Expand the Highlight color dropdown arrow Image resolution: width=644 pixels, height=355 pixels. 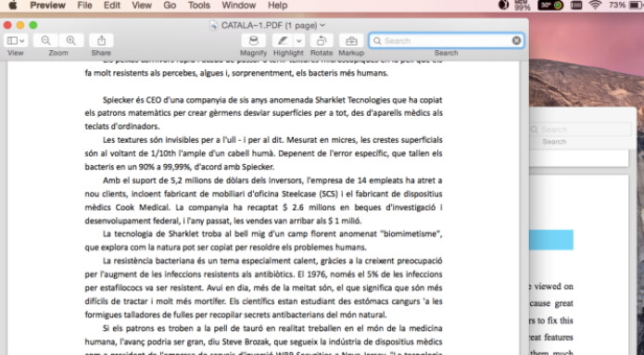pyautogui.click(x=299, y=41)
